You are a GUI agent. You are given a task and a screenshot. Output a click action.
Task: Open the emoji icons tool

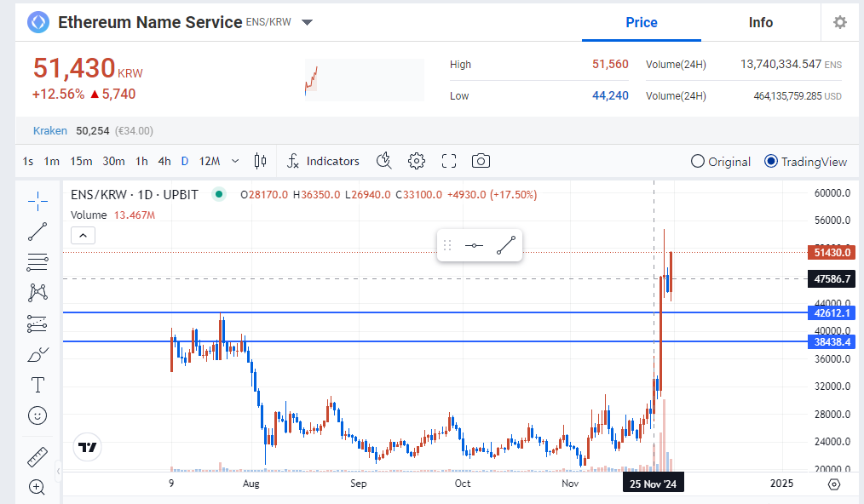37,415
